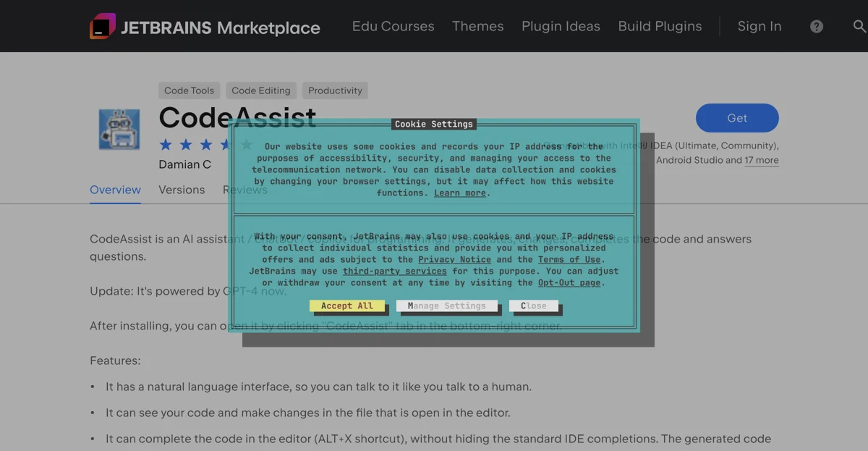Open the Privacy Notice link
The image size is (868, 451).
(454, 259)
